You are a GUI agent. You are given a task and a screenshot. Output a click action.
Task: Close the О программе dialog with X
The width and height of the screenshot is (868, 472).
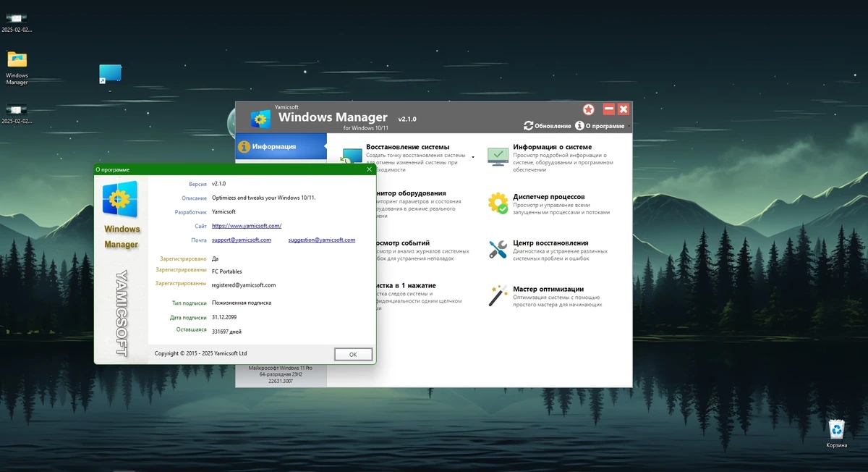(x=369, y=169)
